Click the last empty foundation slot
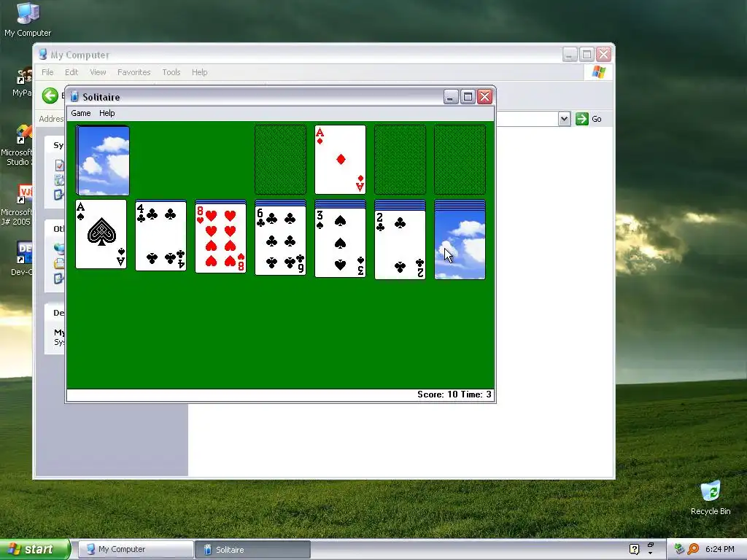Image resolution: width=747 pixels, height=560 pixels. click(x=460, y=160)
